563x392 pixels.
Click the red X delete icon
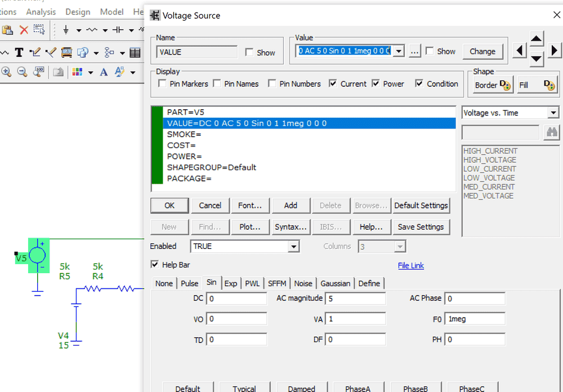click(24, 29)
